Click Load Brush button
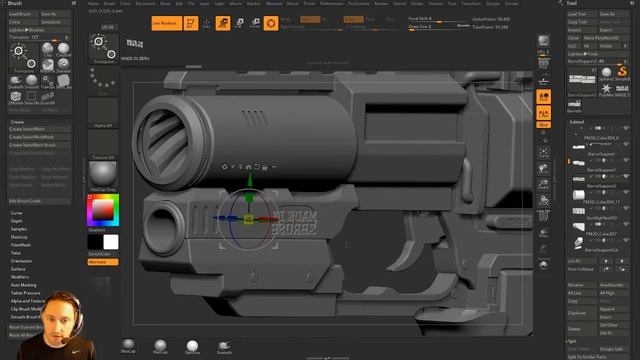This screenshot has width=640, height=360. 23,14
